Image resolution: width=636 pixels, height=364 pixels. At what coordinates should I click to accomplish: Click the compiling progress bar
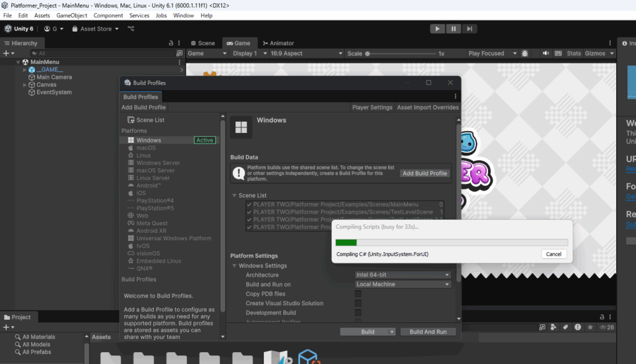[452, 243]
